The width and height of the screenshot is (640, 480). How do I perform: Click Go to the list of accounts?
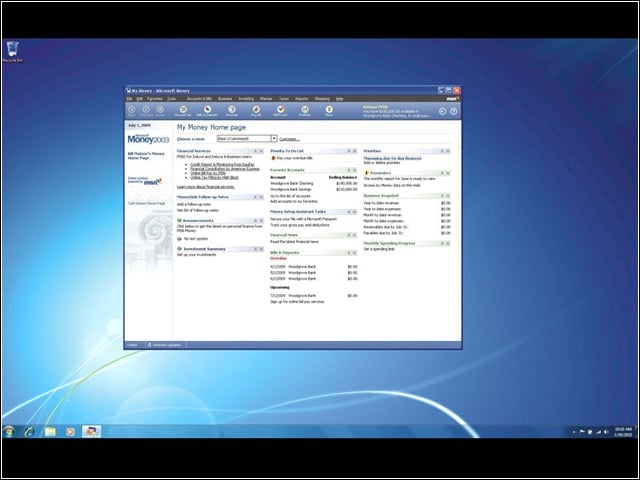click(x=290, y=196)
